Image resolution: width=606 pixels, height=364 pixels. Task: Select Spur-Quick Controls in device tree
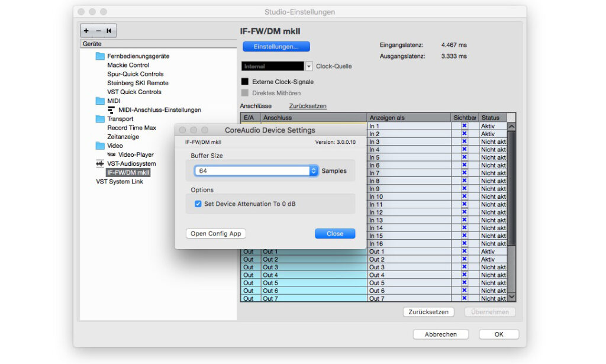click(x=136, y=74)
